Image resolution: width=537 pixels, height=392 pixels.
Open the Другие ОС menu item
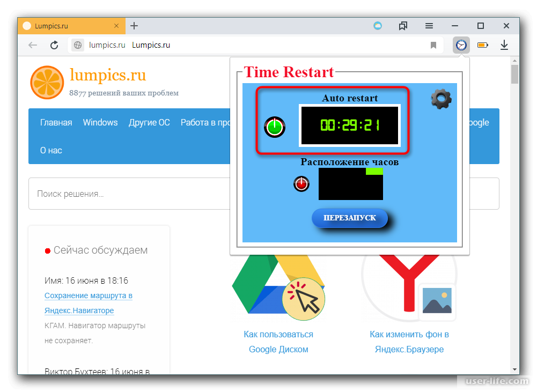click(149, 123)
